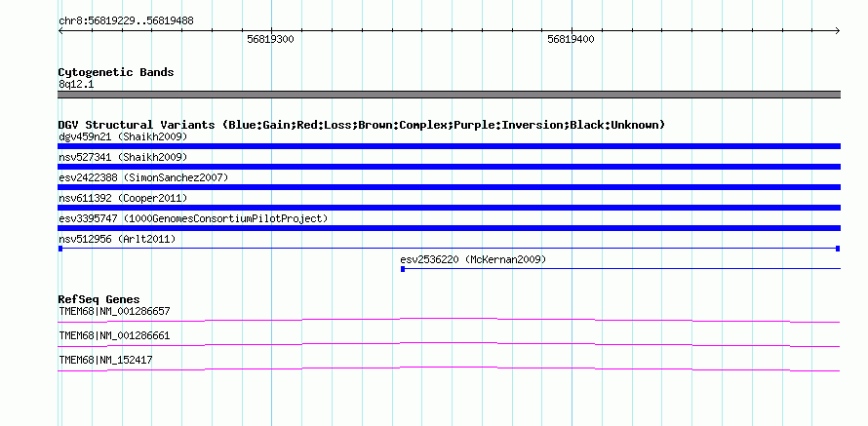This screenshot has height=426, width=868.
Task: Click the magenta line for NM_152417
Action: (x=449, y=369)
